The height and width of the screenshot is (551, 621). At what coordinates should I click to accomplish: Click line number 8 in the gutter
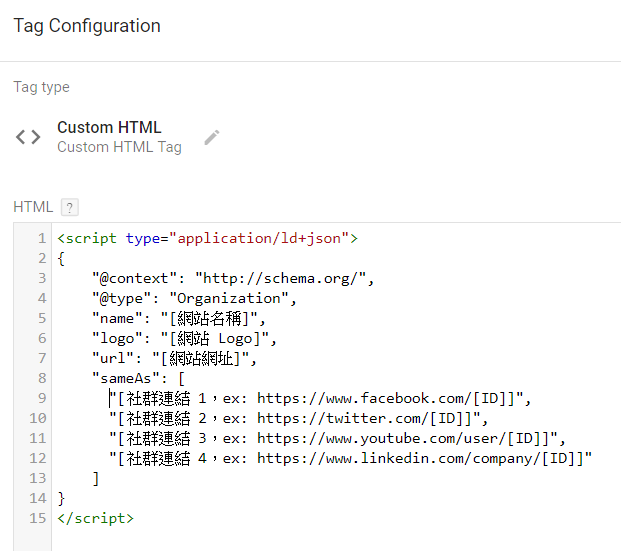(x=41, y=378)
